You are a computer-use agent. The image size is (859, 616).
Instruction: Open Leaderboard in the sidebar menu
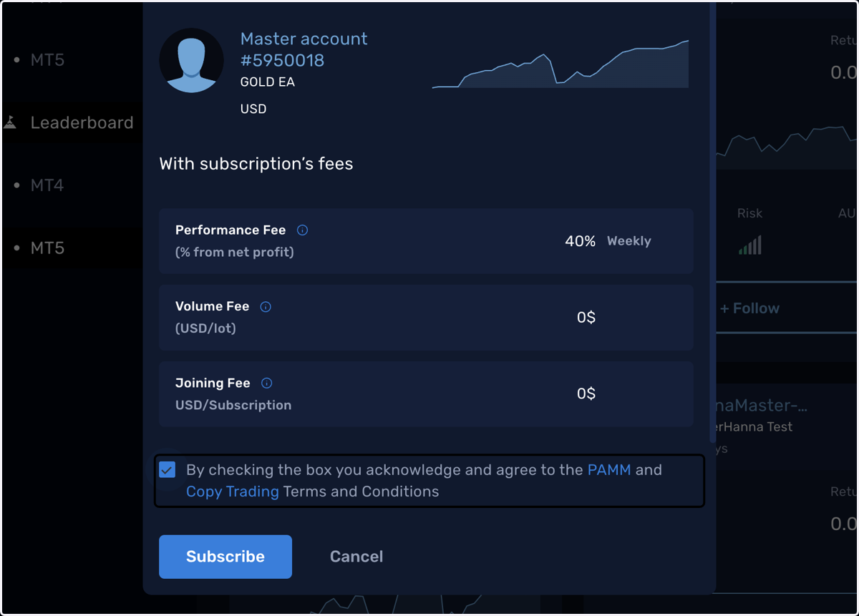pos(82,123)
